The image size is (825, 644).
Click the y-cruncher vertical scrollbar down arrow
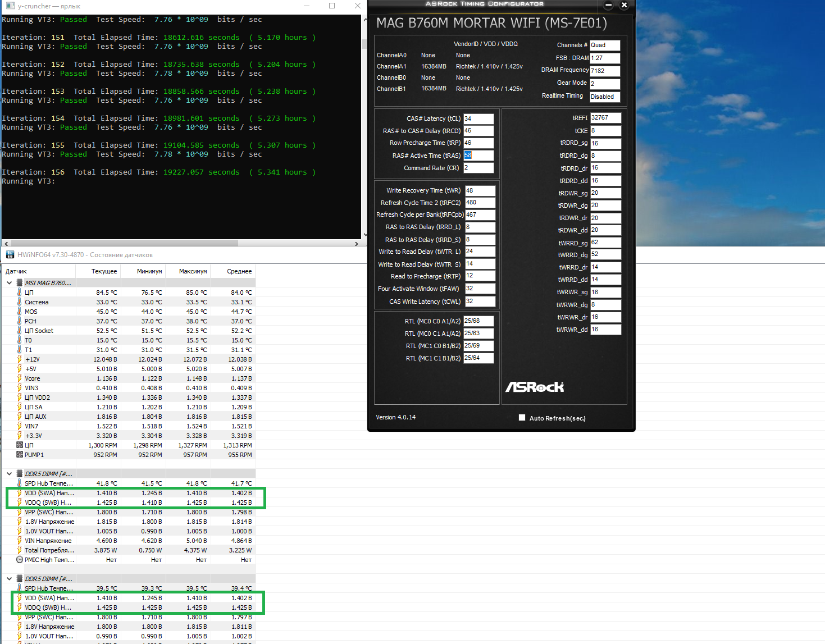click(x=364, y=235)
